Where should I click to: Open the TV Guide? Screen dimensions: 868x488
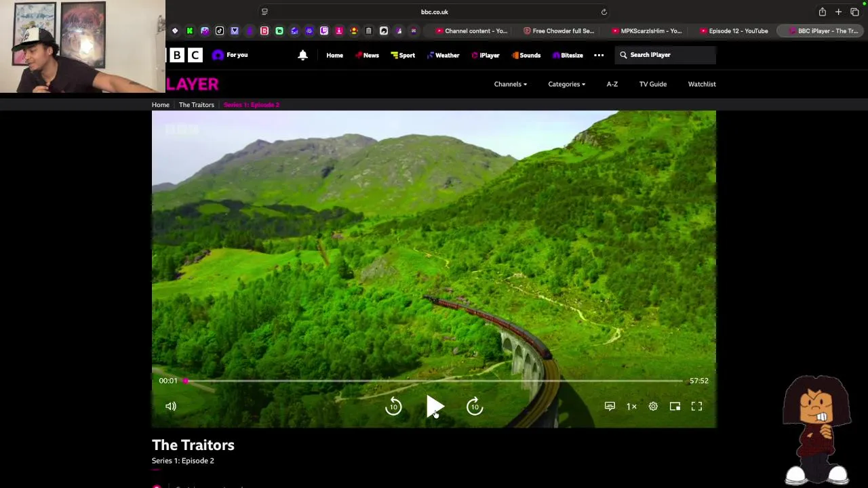tap(653, 84)
